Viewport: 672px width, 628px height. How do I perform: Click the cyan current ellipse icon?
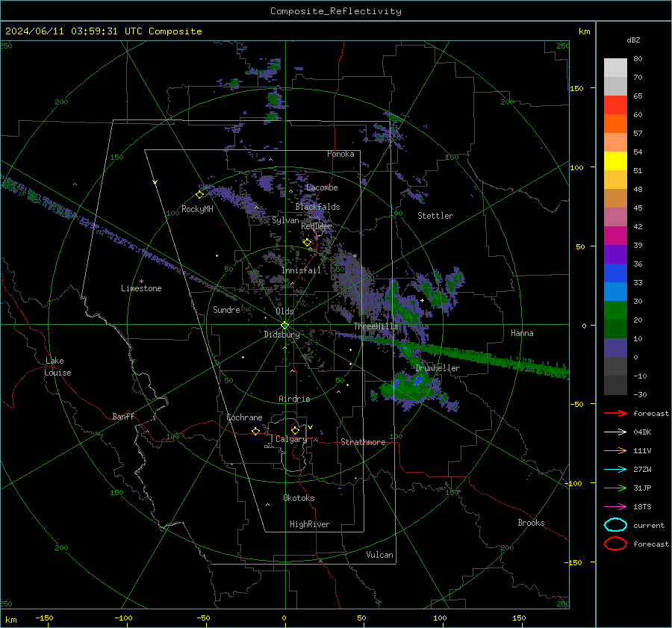[x=615, y=525]
